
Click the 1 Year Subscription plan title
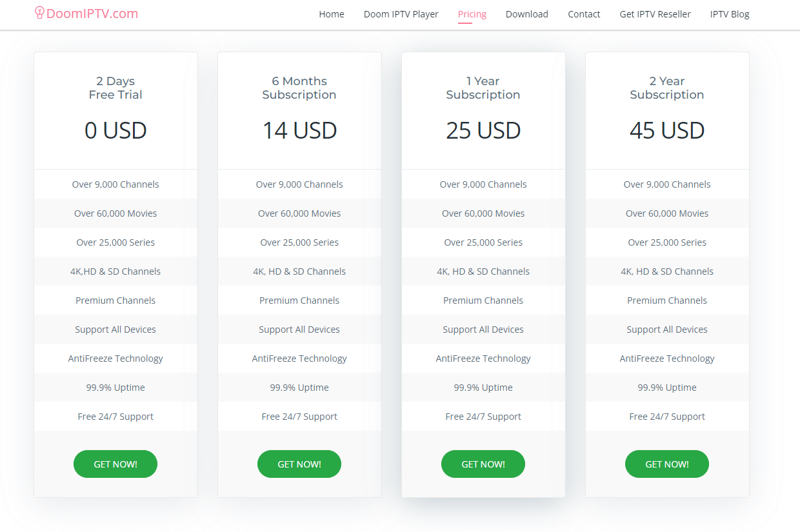click(483, 88)
